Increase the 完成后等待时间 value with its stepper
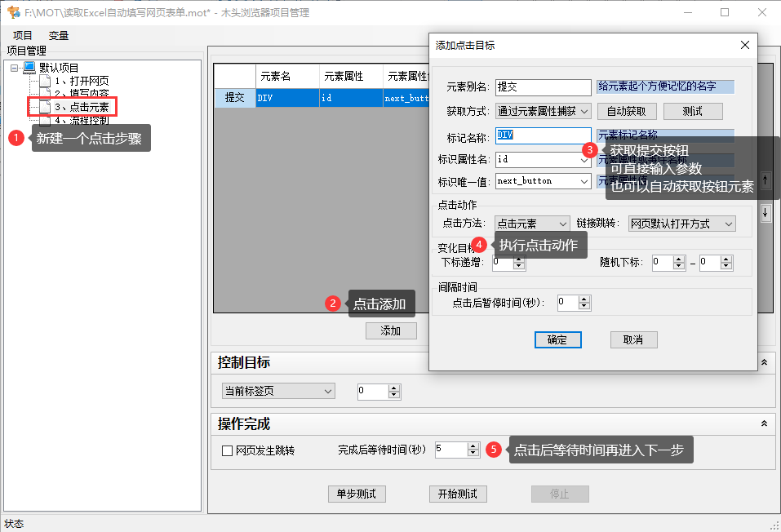The width and height of the screenshot is (781, 532). 472,445
